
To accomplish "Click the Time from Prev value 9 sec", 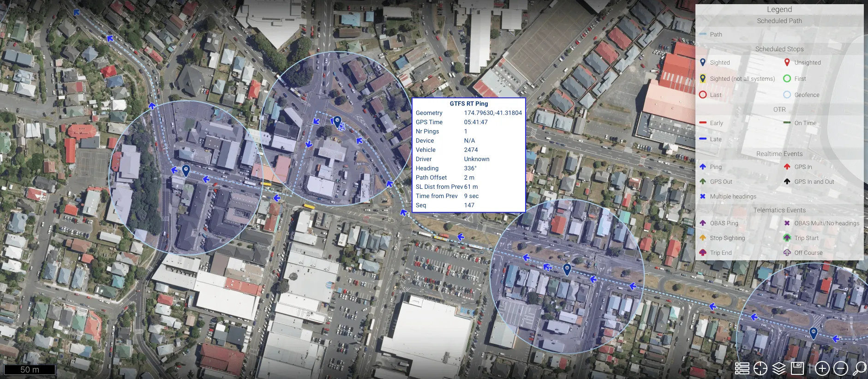I will (x=471, y=196).
